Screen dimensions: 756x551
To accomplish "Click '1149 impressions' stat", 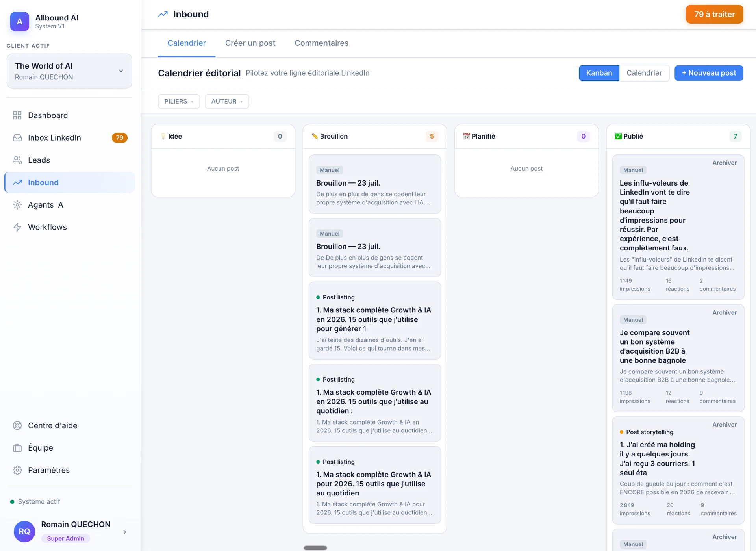I will tap(635, 285).
